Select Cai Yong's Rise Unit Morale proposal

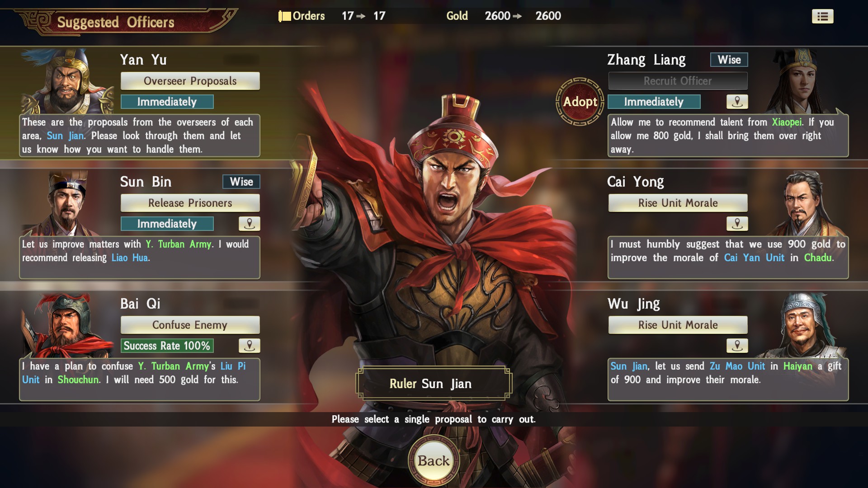678,203
